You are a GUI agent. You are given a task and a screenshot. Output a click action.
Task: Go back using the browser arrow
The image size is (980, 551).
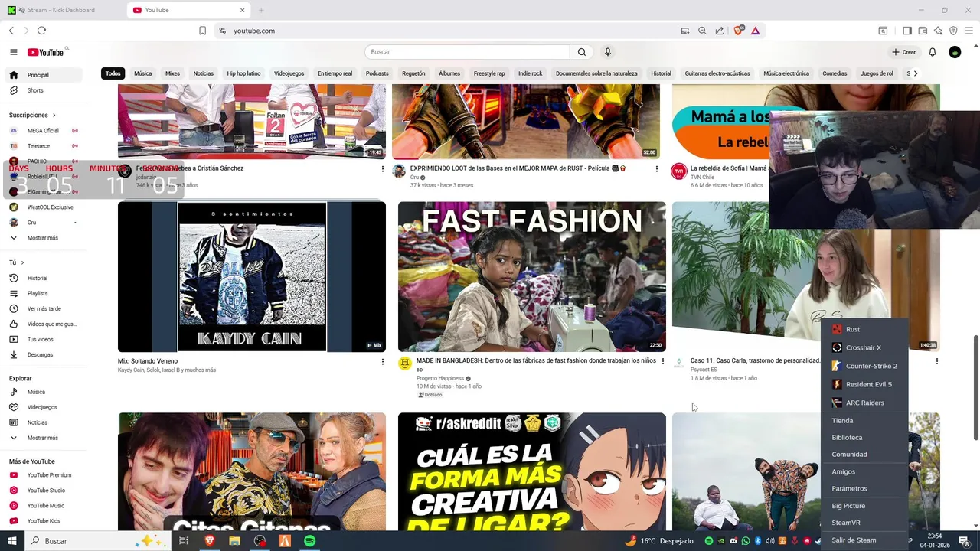pos(11,31)
